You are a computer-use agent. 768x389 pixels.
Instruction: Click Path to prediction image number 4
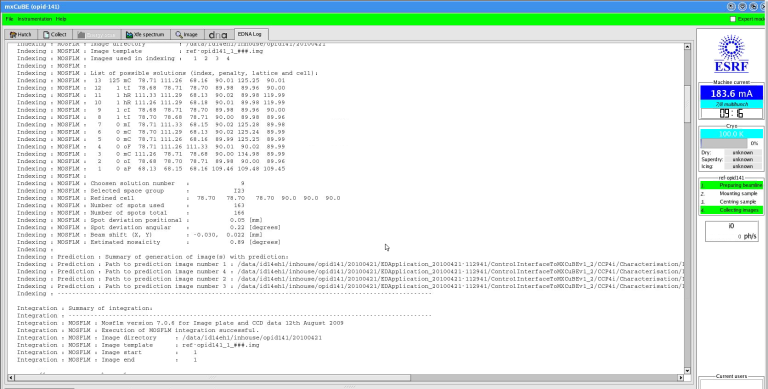coord(350,271)
